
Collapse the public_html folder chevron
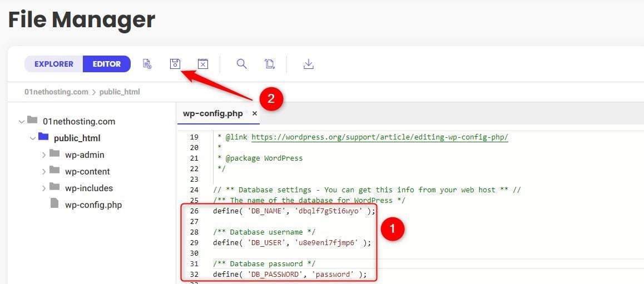coord(32,138)
